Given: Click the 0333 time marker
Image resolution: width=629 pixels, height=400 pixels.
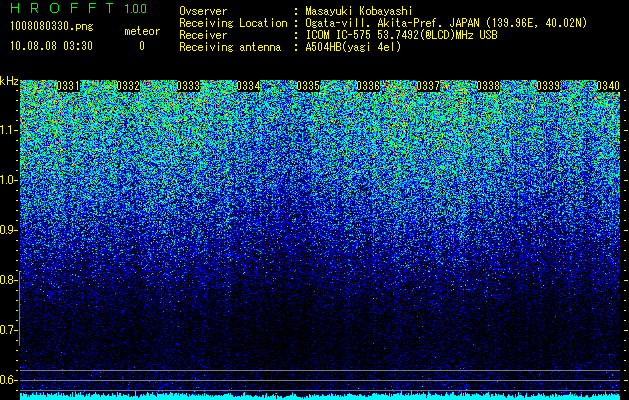Looking at the screenshot, I should point(188,86).
